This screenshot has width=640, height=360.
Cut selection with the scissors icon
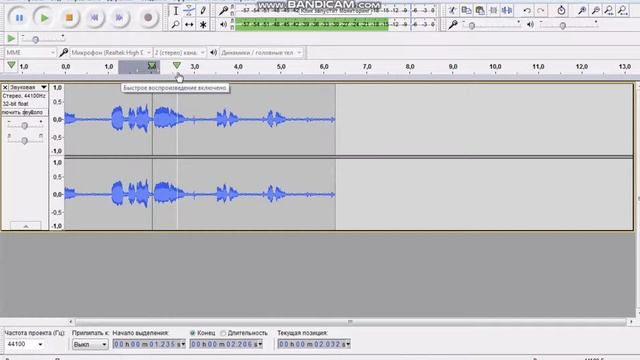(452, 11)
